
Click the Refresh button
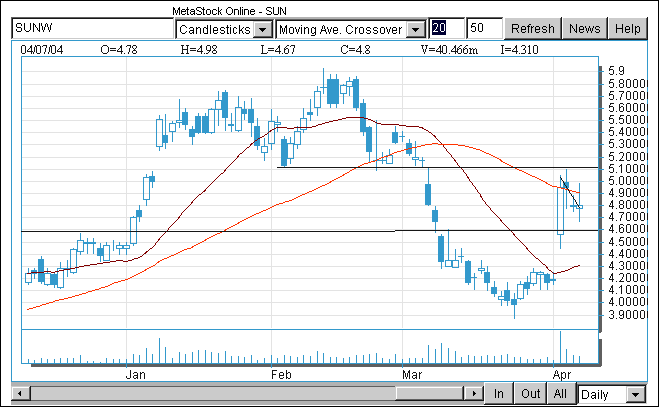pos(532,29)
